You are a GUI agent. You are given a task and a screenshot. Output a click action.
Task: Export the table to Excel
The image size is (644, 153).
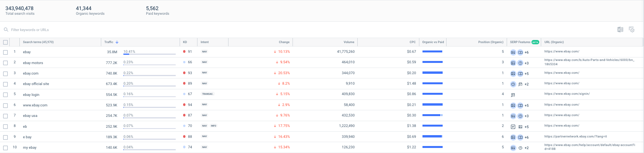tap(620, 30)
